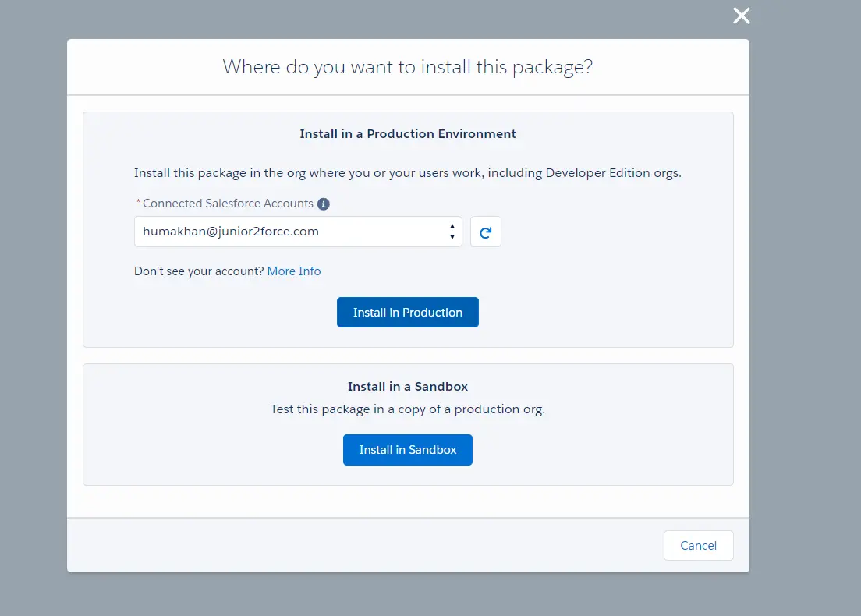The image size is (861, 616).
Task: Click the Test this package description text
Action: (x=408, y=409)
